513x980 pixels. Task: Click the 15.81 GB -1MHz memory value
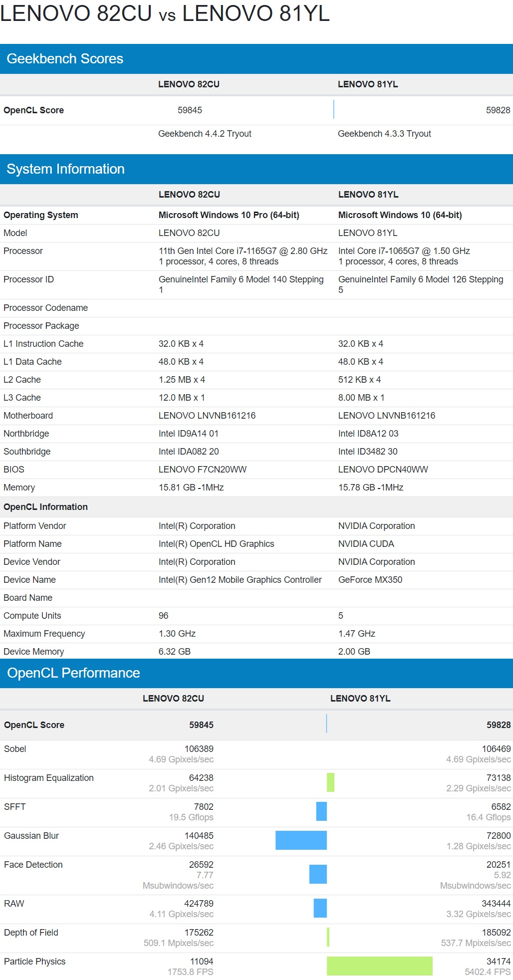click(x=191, y=488)
